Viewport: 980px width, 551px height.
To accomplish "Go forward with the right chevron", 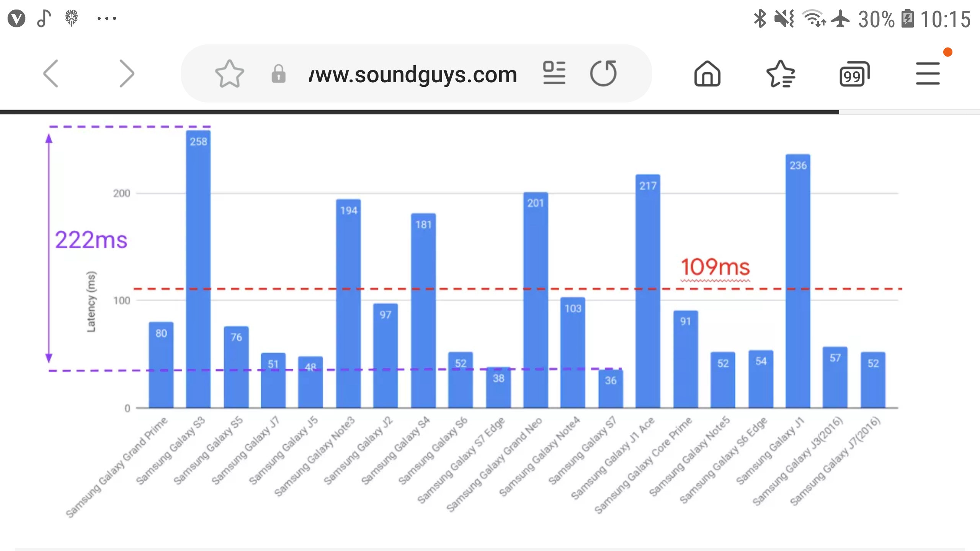I will [127, 73].
